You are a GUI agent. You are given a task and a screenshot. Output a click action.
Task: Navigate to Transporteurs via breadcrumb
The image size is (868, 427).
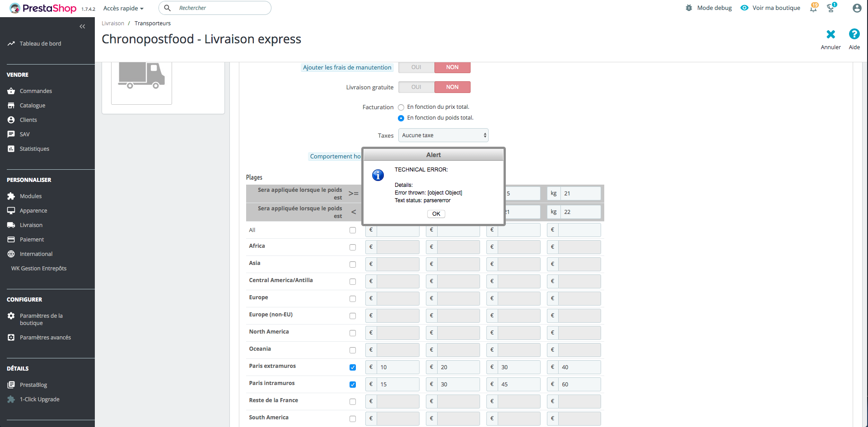[x=153, y=23]
